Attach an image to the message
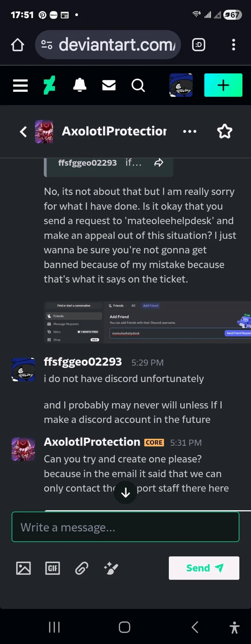Image resolution: width=251 pixels, height=644 pixels. [x=24, y=568]
